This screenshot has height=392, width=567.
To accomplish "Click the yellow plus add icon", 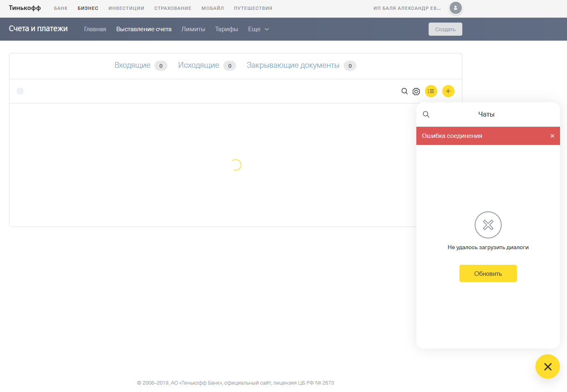I will [448, 91].
